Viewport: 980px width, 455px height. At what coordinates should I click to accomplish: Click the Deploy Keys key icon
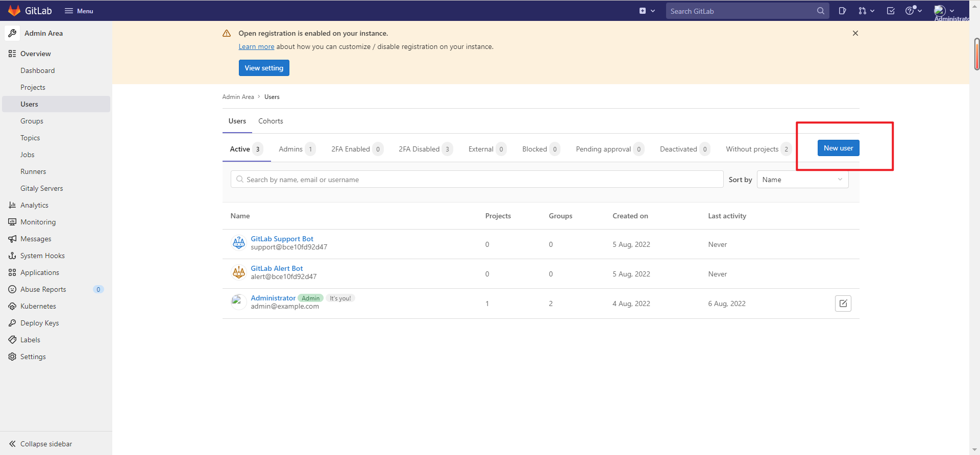(12, 323)
